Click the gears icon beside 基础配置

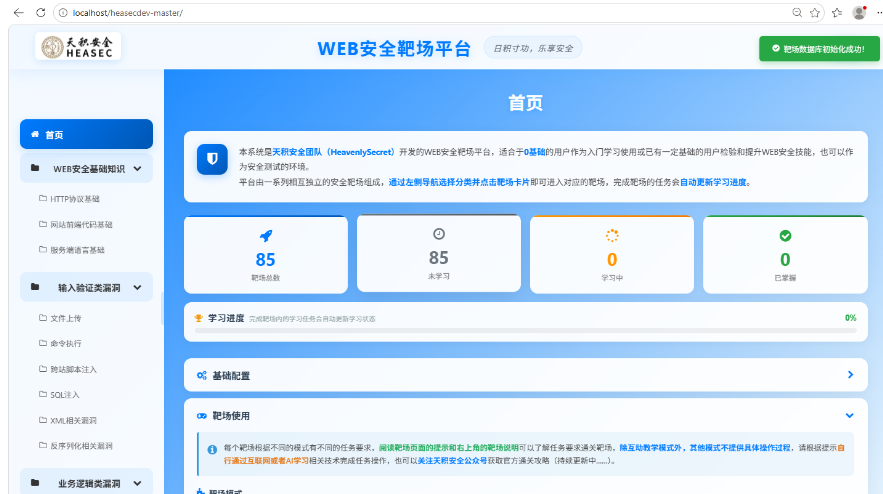[x=202, y=375]
